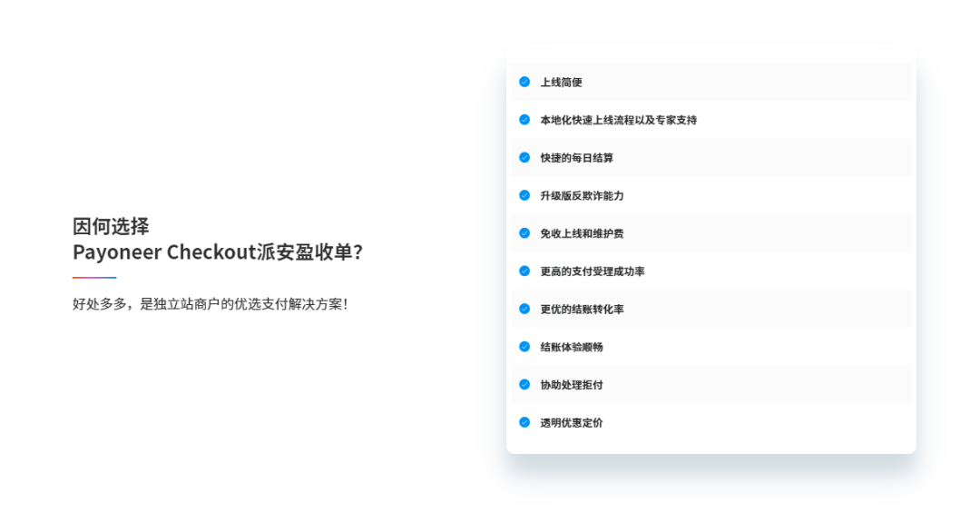Select the text 更优的结账转化率

click(582, 310)
